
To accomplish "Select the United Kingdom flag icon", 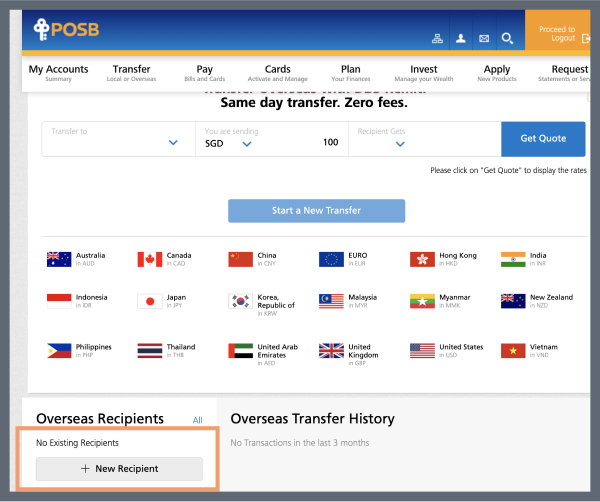I will point(331,351).
